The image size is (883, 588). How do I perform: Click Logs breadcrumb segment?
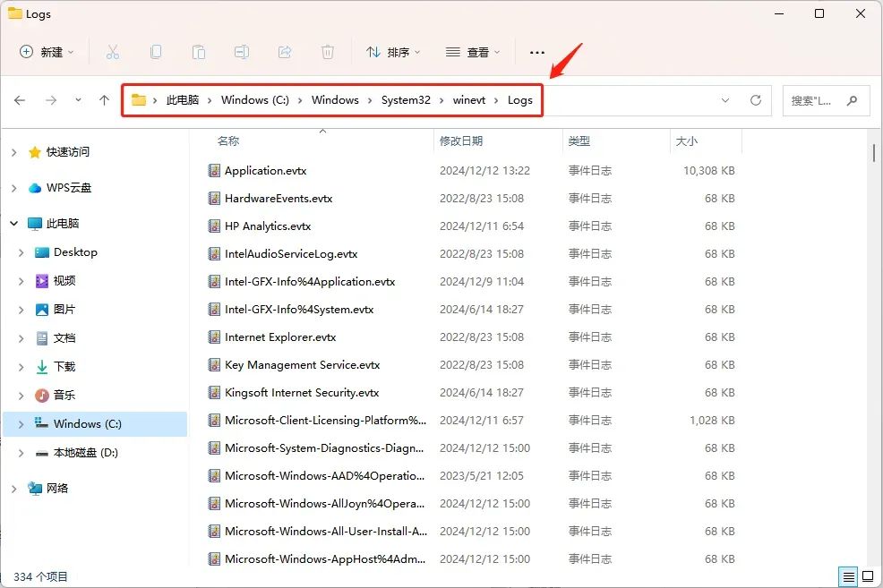(x=520, y=100)
